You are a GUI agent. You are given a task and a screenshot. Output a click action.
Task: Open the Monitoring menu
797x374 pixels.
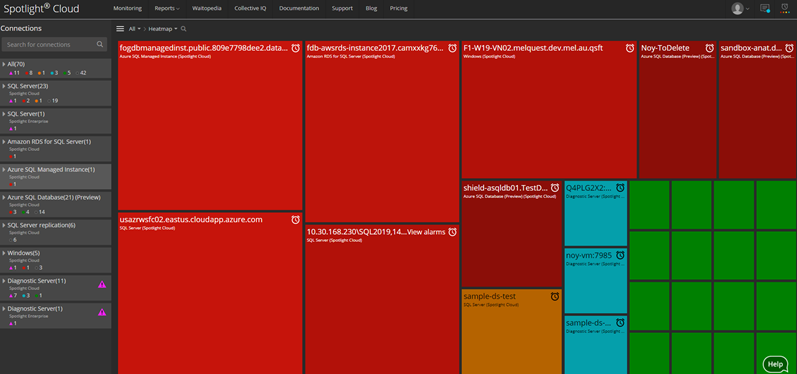(x=128, y=9)
